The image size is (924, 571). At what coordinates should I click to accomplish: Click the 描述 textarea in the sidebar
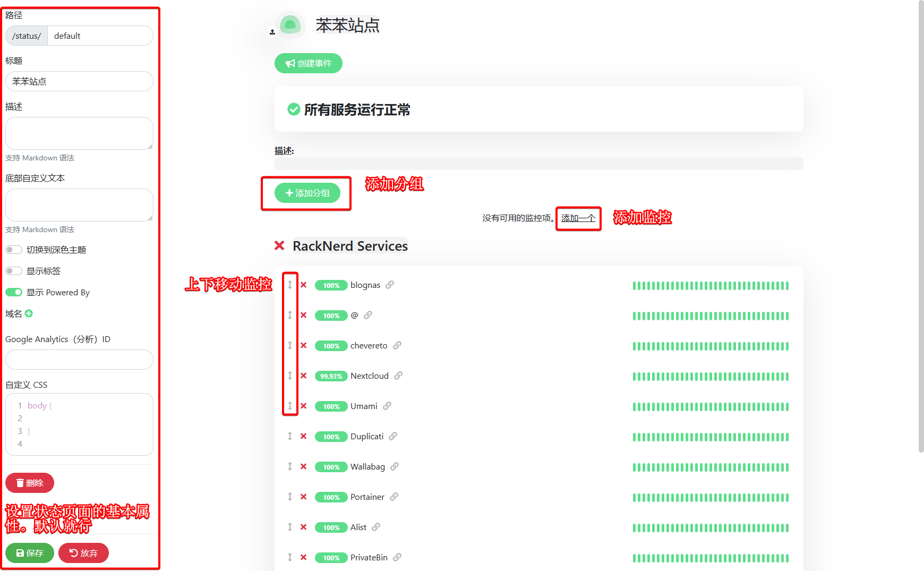click(x=79, y=133)
